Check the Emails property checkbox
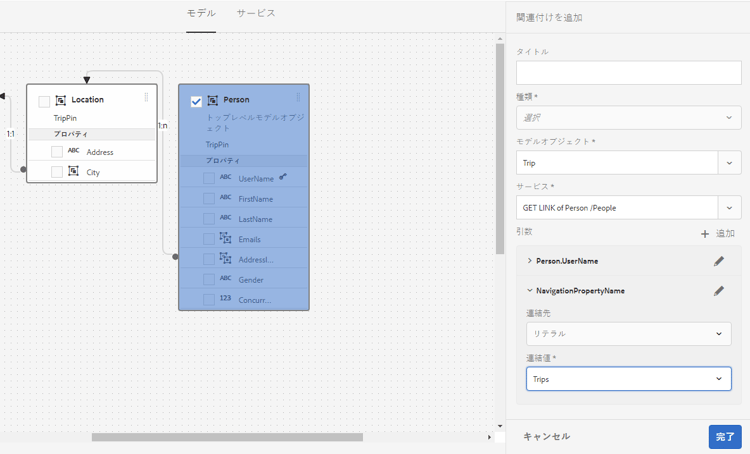Image resolution: width=750 pixels, height=454 pixels. pyautogui.click(x=209, y=239)
